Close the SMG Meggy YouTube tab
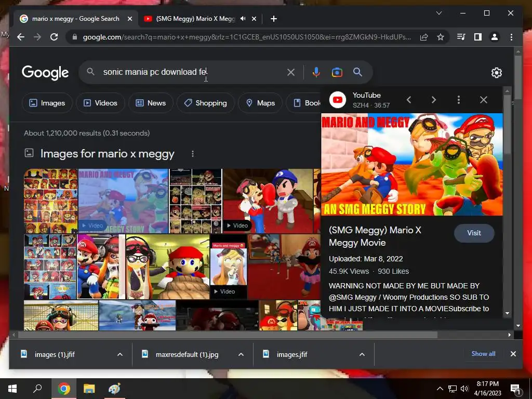Viewport: 532px width, 399px height. coord(254,19)
